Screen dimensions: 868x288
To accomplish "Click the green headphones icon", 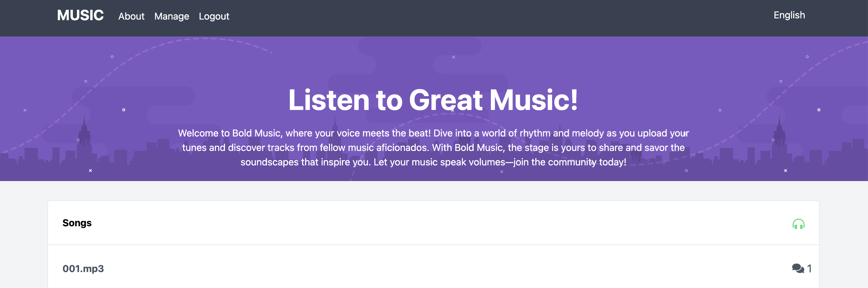I will tap(798, 224).
